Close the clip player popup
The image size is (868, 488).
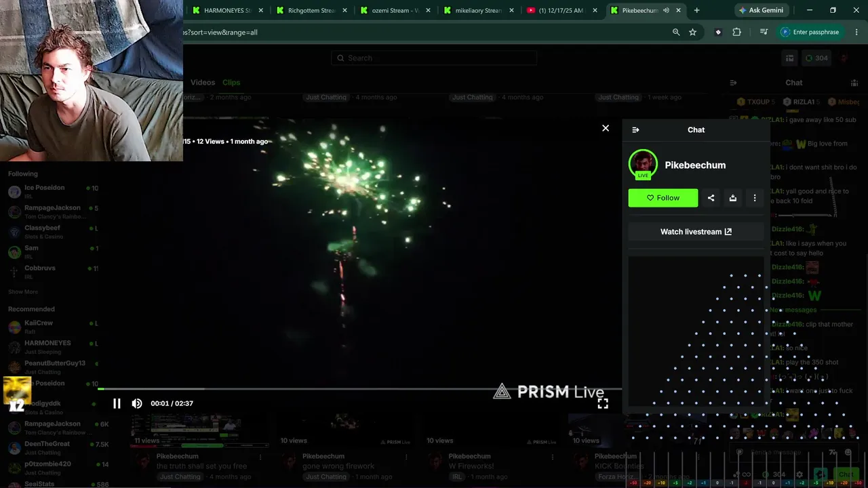pos(606,128)
